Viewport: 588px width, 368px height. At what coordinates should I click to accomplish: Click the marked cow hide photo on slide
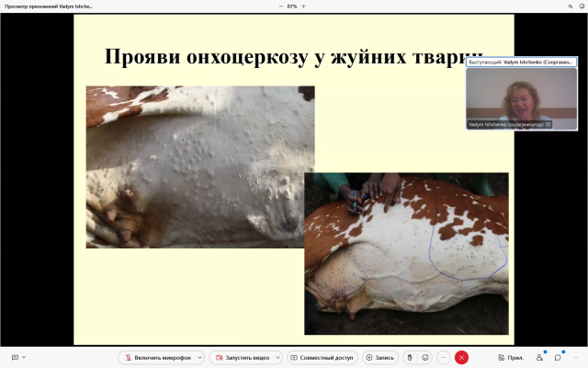pyautogui.click(x=406, y=254)
